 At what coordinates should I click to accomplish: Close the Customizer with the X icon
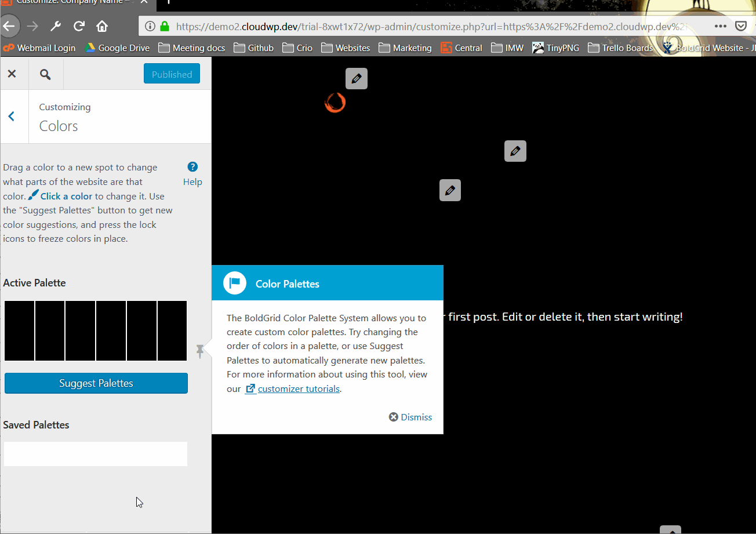pos(13,74)
